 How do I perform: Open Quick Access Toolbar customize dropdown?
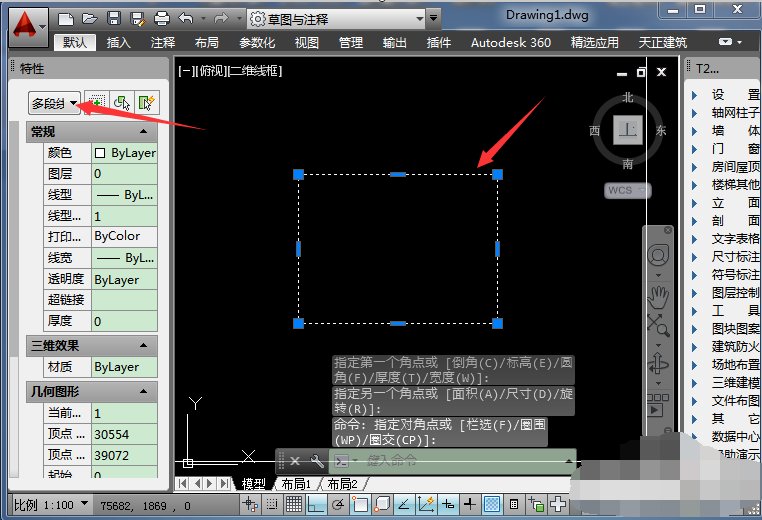point(433,19)
